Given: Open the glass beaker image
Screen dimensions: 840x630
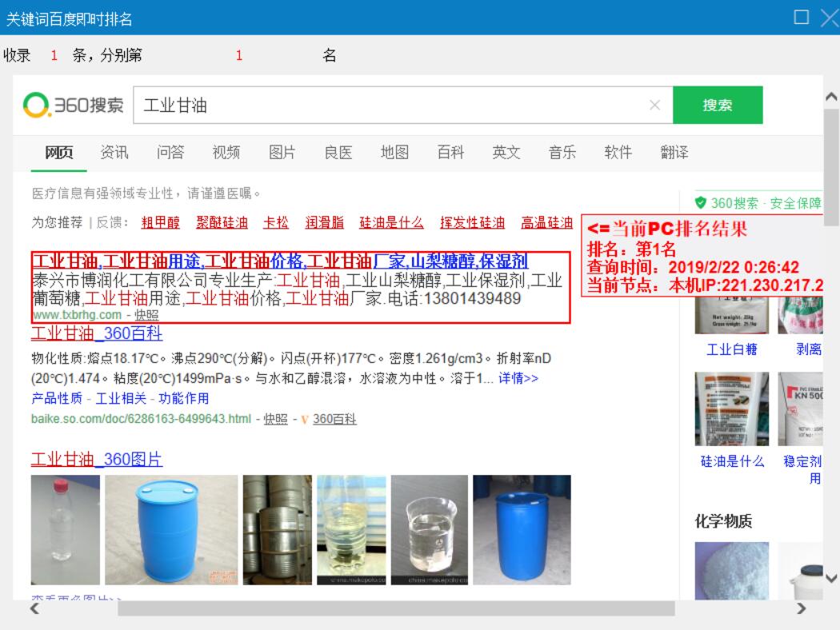Looking at the screenshot, I should pyautogui.click(x=429, y=530).
